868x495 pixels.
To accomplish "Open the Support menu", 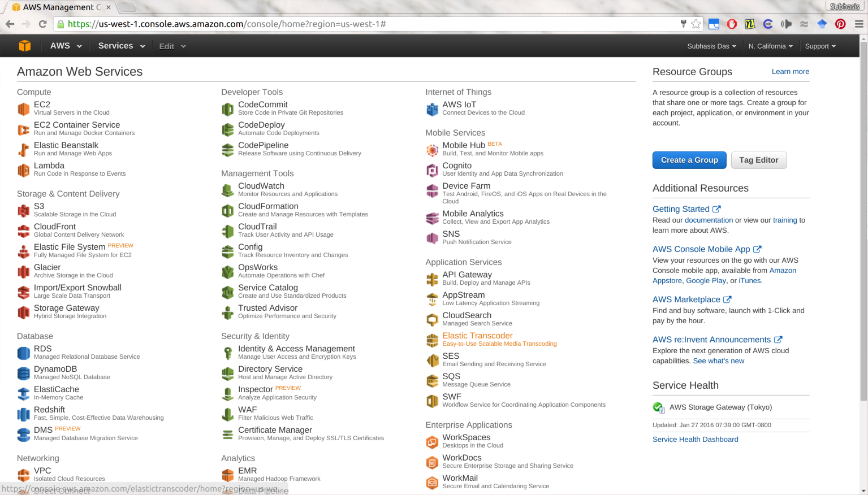I will 820,46.
